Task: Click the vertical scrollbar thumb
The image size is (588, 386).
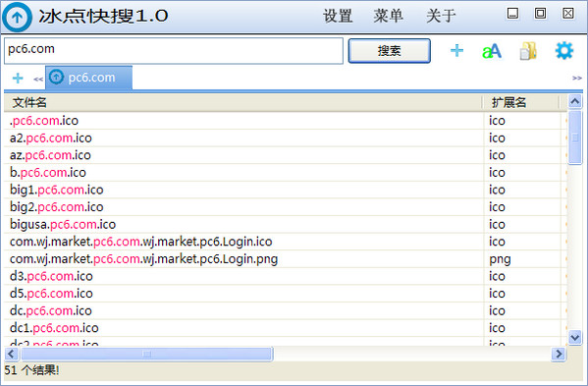Action: (574, 138)
